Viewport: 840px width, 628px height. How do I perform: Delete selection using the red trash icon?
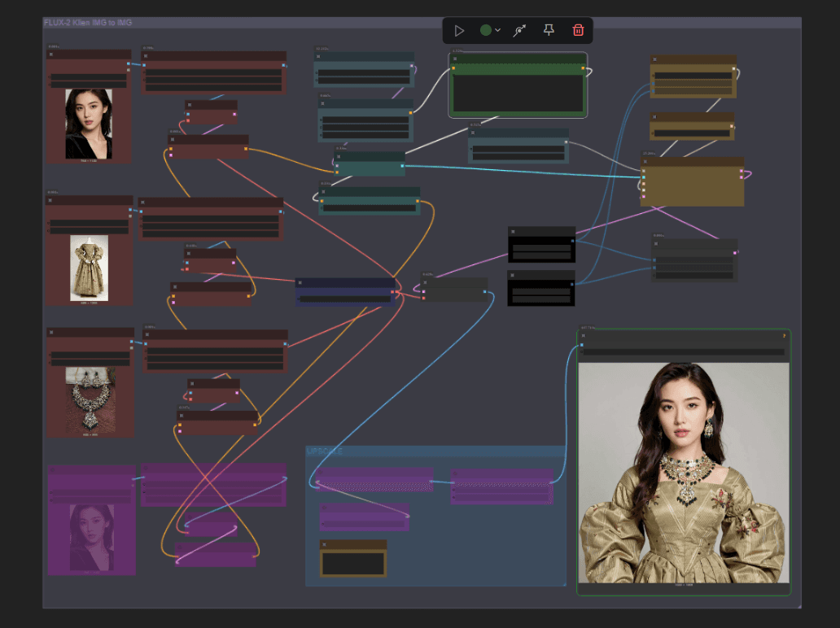point(578,30)
